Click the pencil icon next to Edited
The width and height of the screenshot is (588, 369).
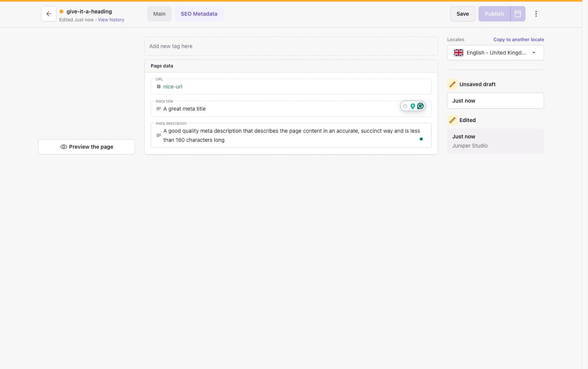click(x=452, y=120)
